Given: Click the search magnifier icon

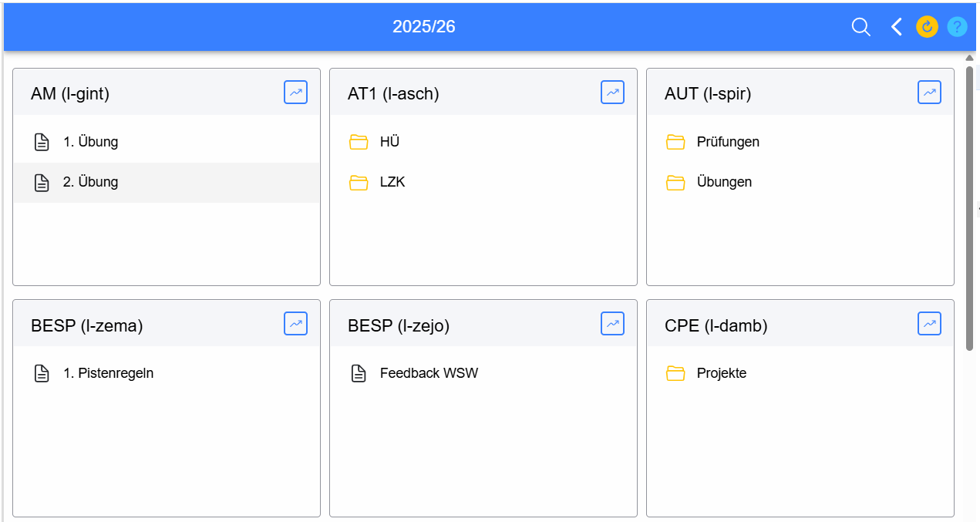Looking at the screenshot, I should [x=860, y=28].
